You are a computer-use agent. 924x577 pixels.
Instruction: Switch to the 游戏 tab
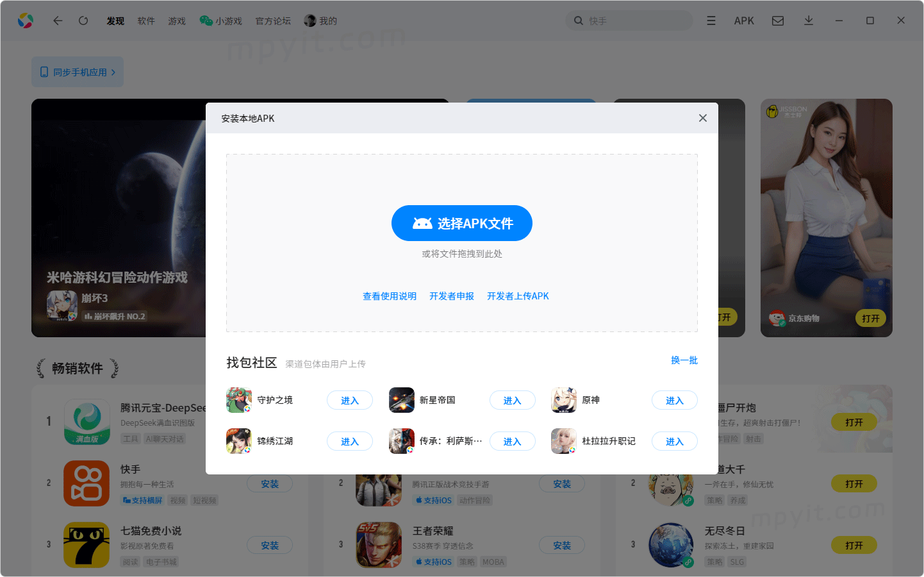tap(177, 21)
